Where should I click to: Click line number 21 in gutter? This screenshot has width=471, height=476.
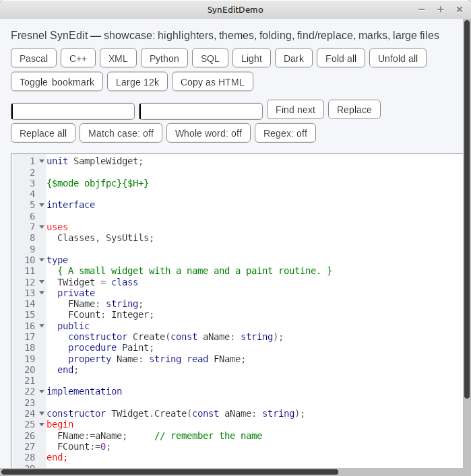(30, 380)
